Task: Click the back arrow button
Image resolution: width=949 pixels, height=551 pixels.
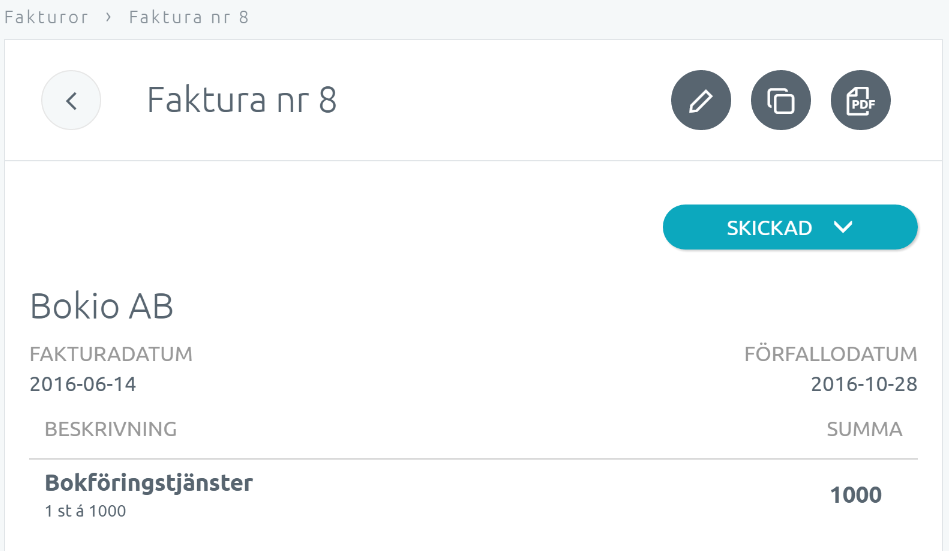Action: tap(71, 101)
